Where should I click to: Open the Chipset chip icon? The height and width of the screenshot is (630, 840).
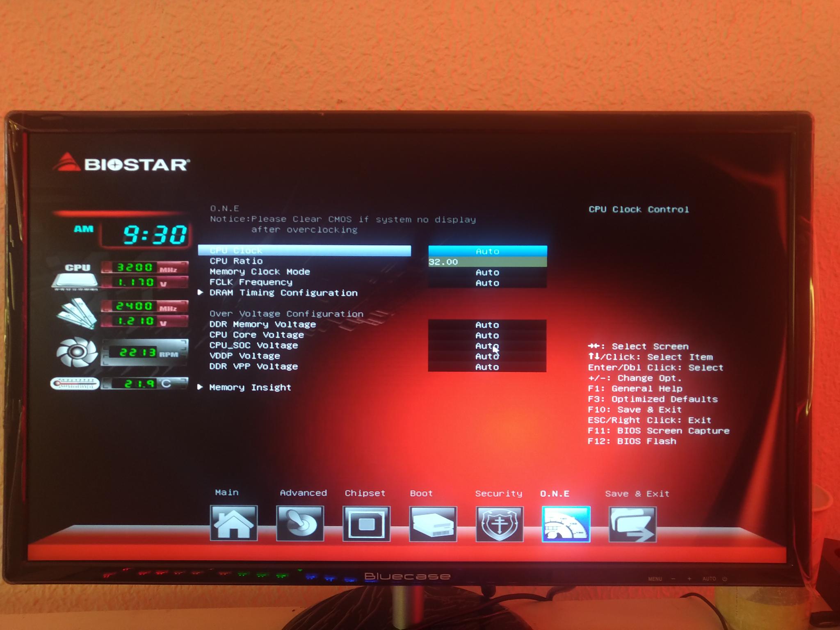pyautogui.click(x=366, y=524)
